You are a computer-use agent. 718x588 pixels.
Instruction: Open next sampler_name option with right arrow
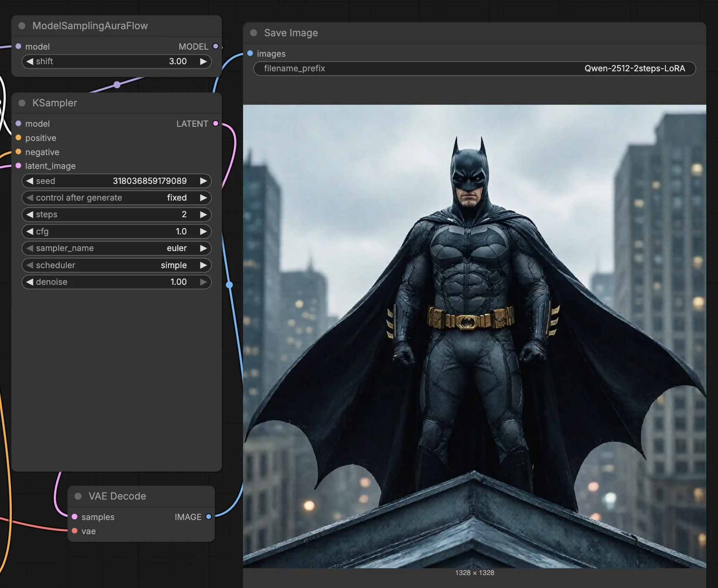(x=204, y=248)
